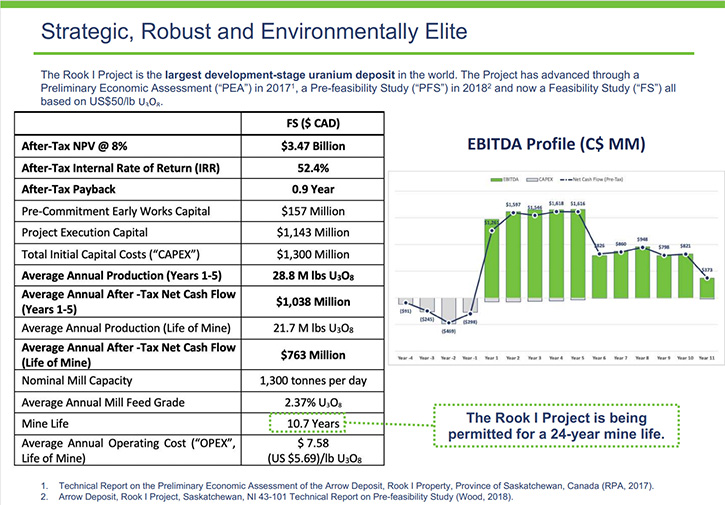725x505 pixels.
Task: Click 'largest development-stage uranium deposit' bold text
Action: (280, 75)
